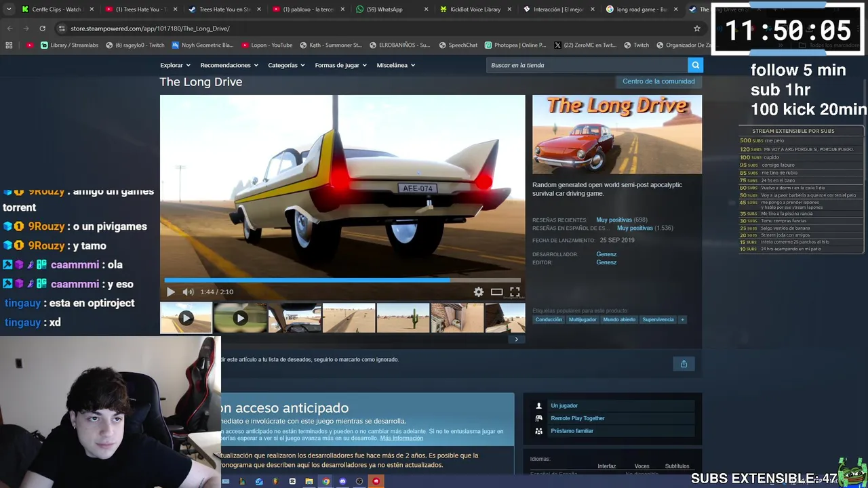Viewport: 868px width, 488px height.
Task: Play the Long Drive trailer video
Action: pyautogui.click(x=170, y=292)
